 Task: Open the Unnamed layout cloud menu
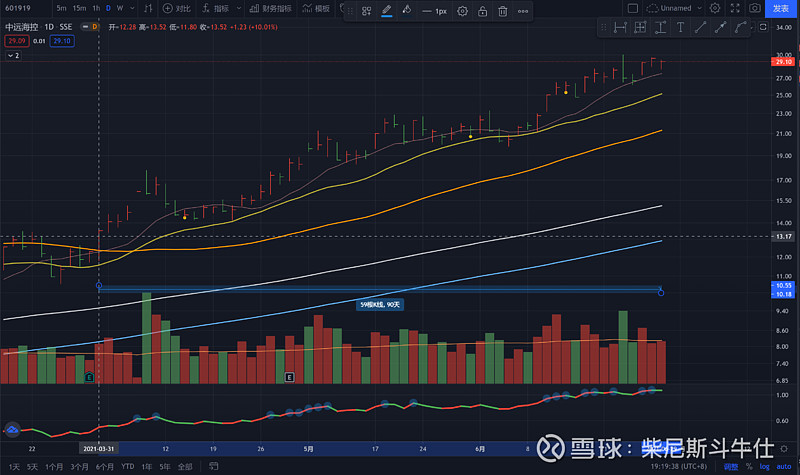[674, 8]
